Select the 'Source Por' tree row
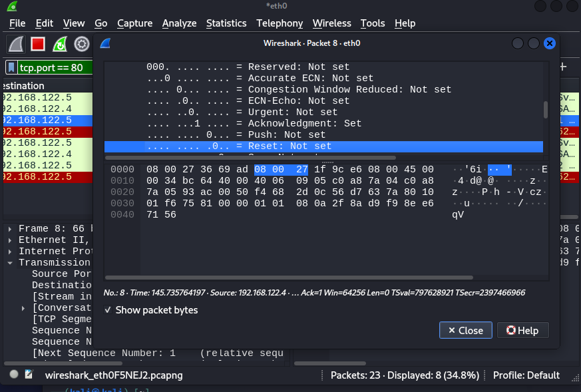 pyautogui.click(x=61, y=274)
